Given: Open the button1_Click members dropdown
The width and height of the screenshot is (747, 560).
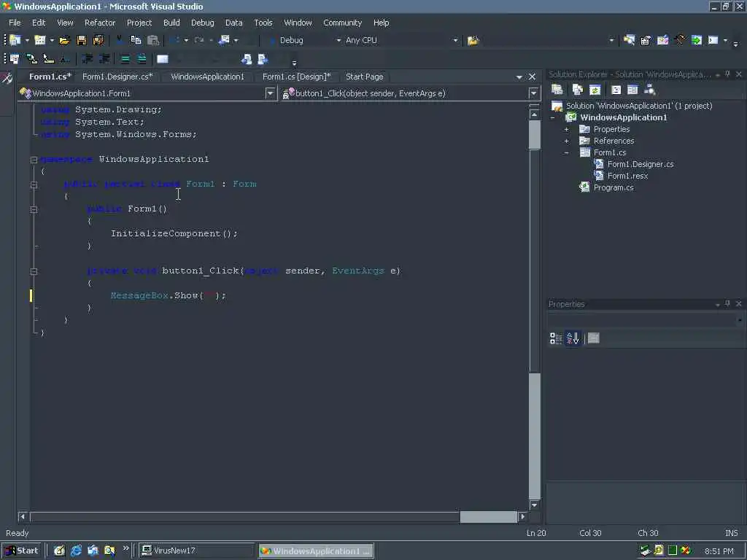Looking at the screenshot, I should pos(533,93).
